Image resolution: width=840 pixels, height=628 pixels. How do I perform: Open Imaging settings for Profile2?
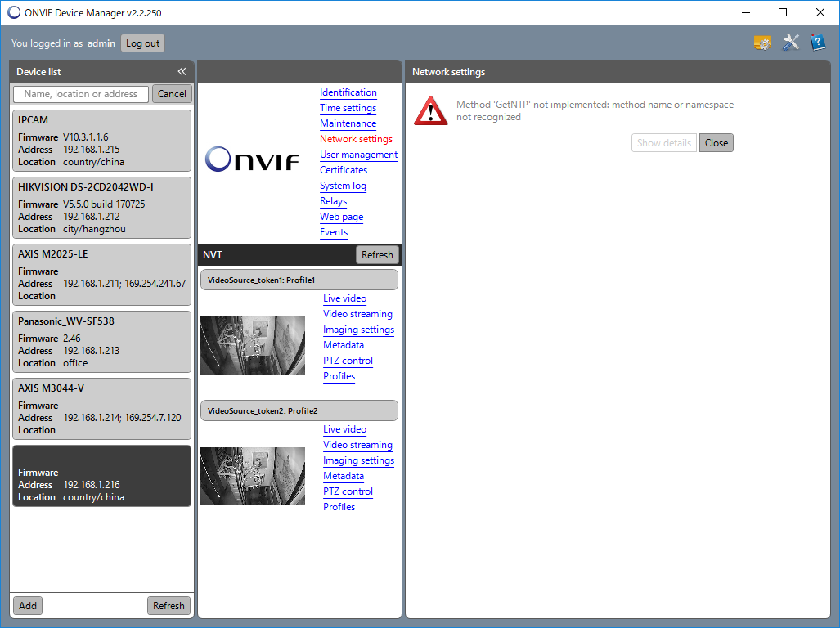pos(358,460)
